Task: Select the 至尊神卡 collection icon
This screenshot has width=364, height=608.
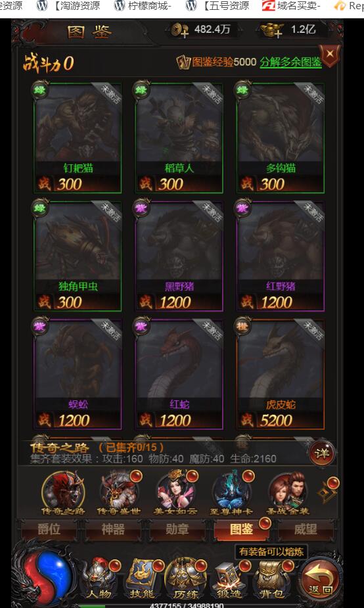Action: click(x=231, y=493)
